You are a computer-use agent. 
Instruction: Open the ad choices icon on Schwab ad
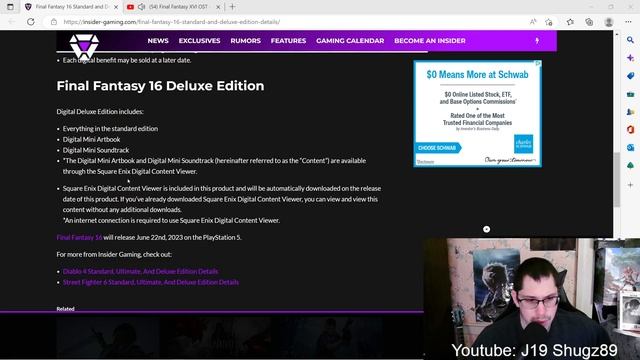pyautogui.click(x=538, y=63)
